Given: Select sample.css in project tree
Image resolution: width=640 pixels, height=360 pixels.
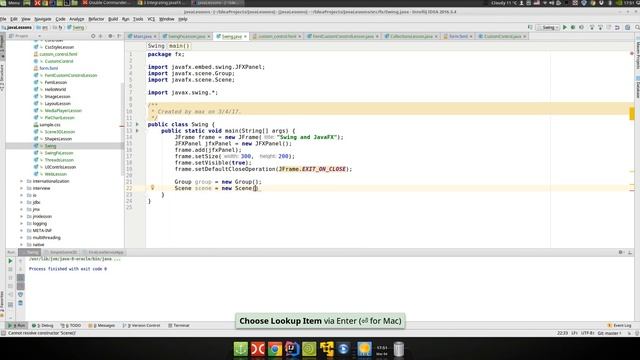Looking at the screenshot, I should (x=50, y=124).
